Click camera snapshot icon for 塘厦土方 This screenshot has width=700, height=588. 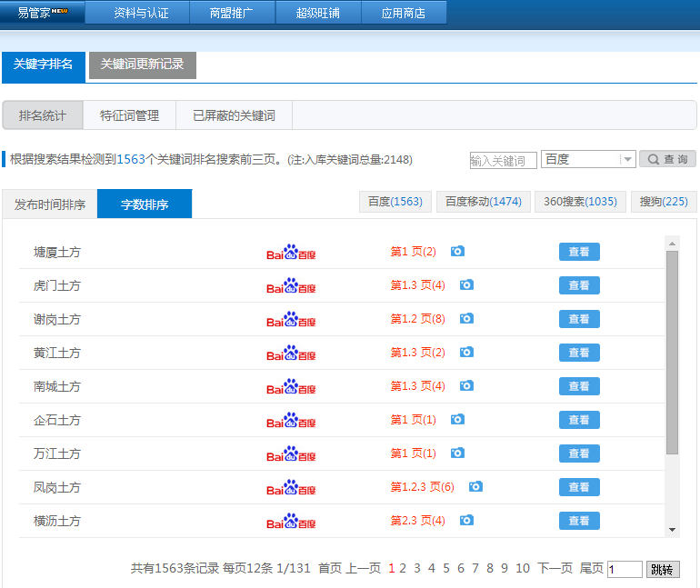(457, 252)
